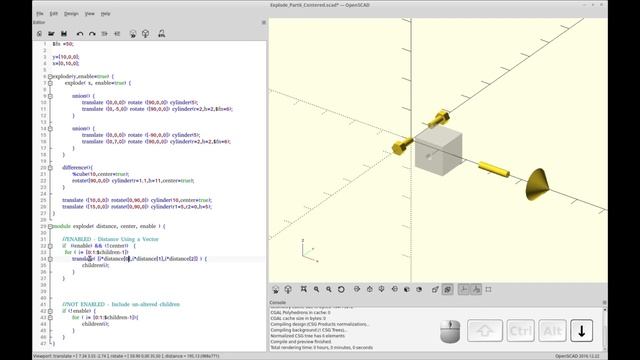Open the Help menu
Image resolution: width=640 pixels, height=360 pixels.
pos(106,13)
